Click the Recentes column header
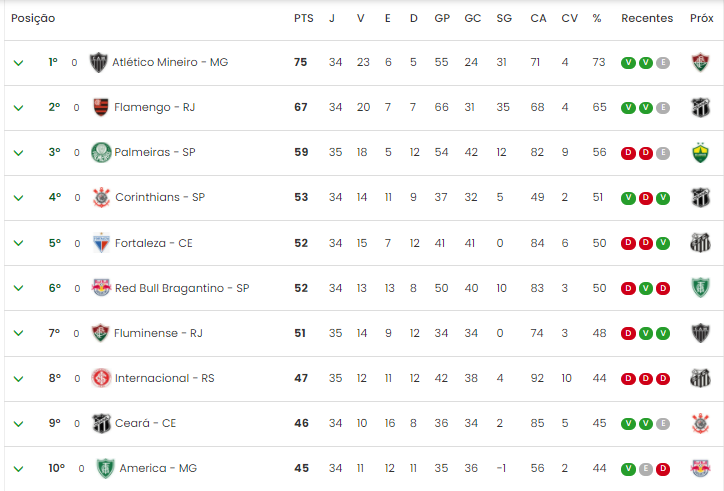 647,18
